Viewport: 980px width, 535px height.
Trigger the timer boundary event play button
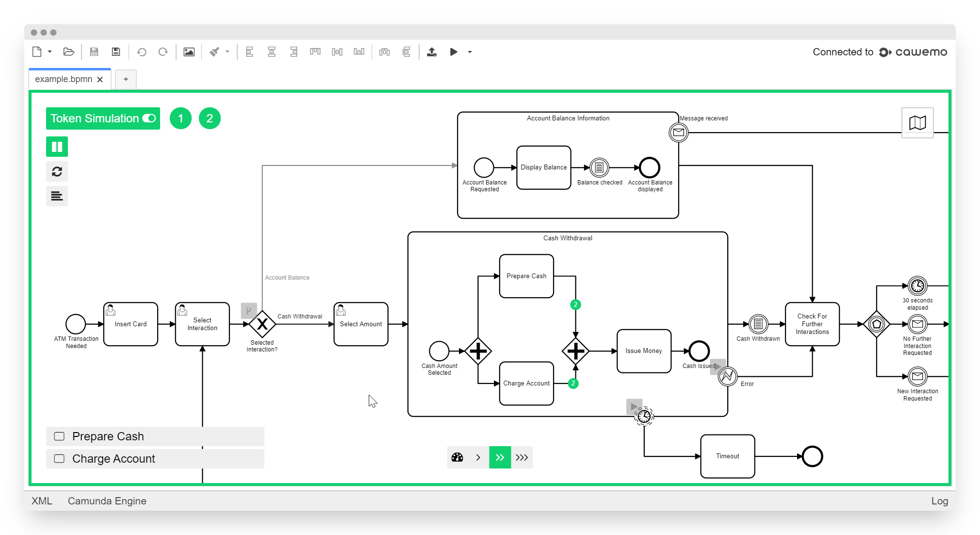click(634, 406)
